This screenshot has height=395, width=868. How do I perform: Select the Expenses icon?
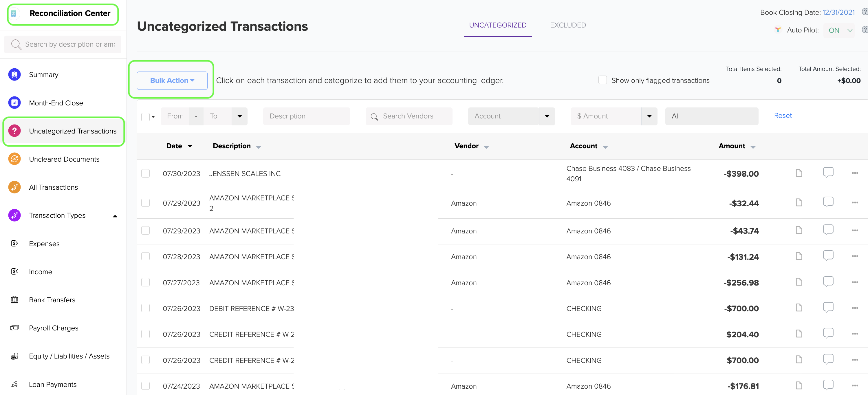tap(14, 243)
